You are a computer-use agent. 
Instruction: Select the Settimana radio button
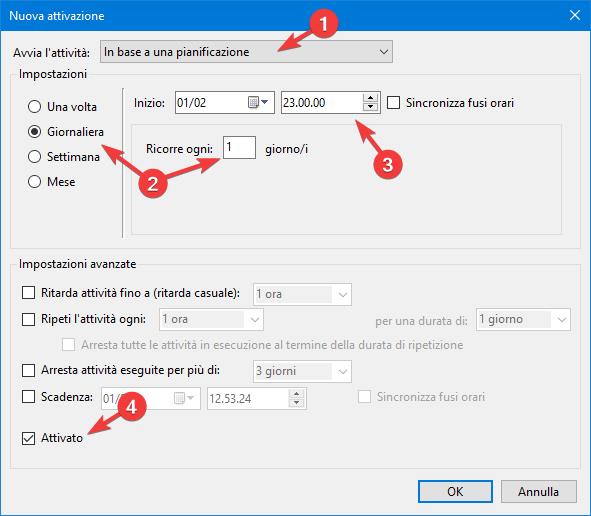click(x=34, y=156)
